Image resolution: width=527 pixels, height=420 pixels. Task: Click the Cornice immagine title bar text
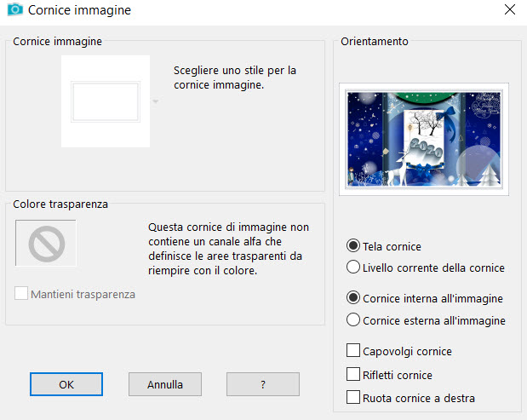[79, 10]
